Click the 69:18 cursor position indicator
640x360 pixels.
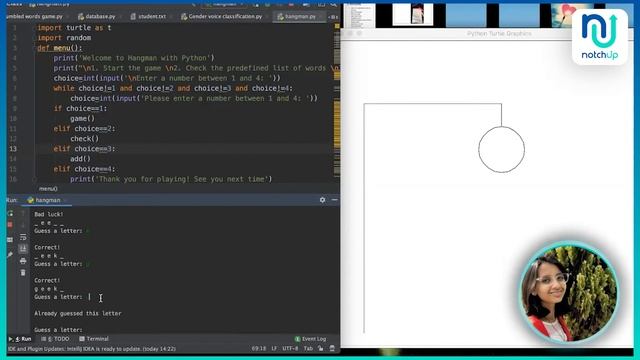pyautogui.click(x=259, y=348)
